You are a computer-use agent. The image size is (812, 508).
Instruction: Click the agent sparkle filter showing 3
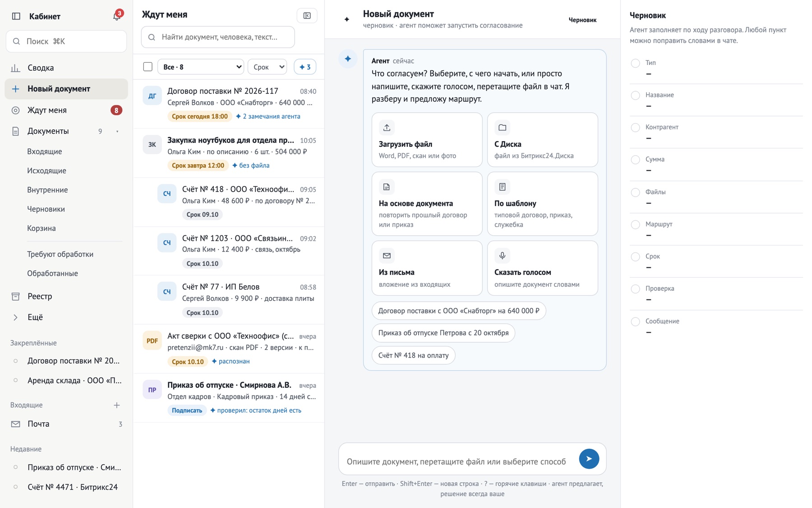(305, 67)
